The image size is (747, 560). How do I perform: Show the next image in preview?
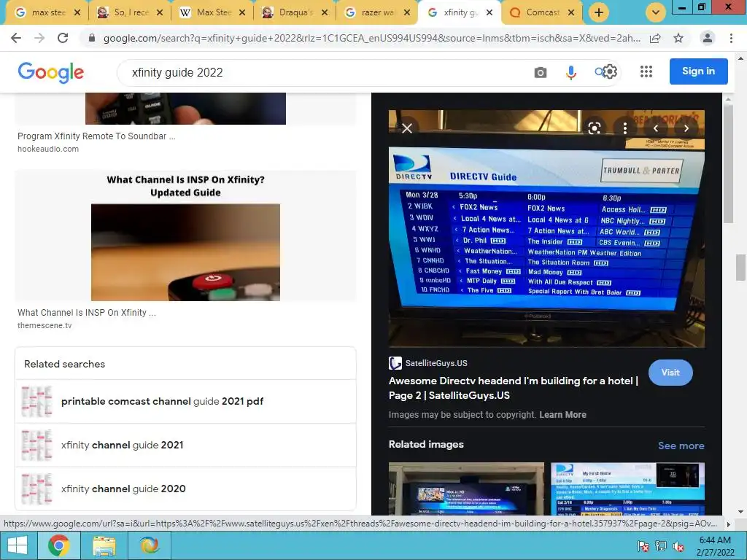686,128
